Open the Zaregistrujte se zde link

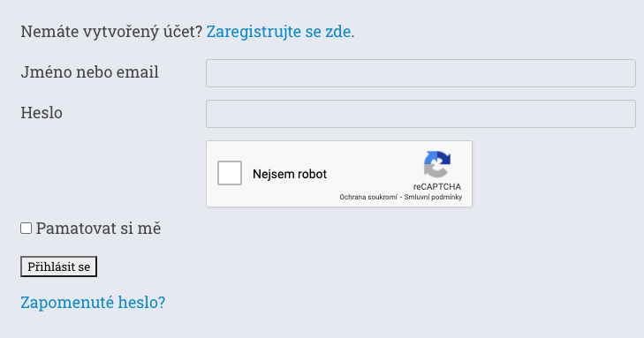point(278,32)
